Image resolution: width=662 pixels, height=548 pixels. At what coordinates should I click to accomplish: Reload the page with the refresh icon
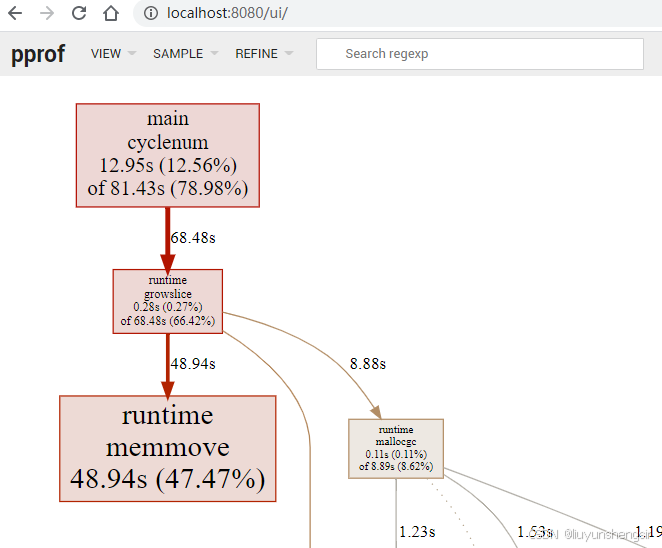pyautogui.click(x=79, y=13)
